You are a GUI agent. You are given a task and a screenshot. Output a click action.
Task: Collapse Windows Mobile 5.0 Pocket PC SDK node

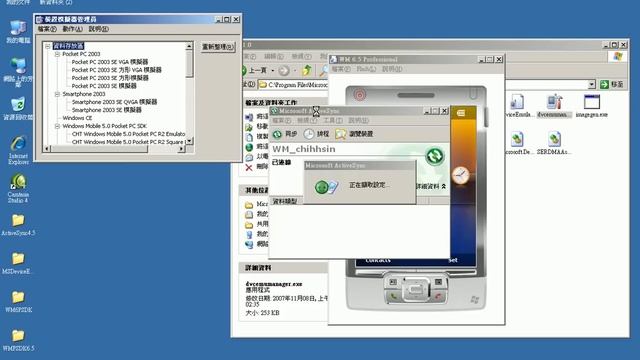tap(57, 126)
